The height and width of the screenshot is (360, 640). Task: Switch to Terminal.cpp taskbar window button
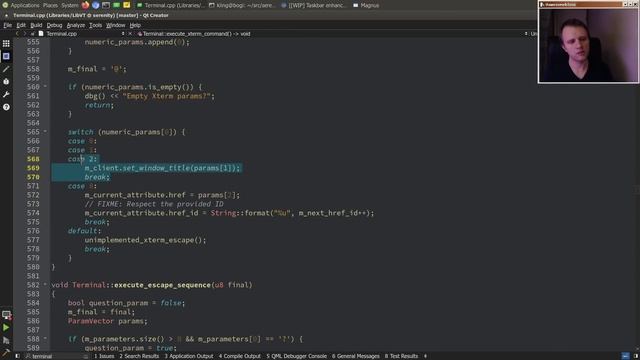pos(171,5)
